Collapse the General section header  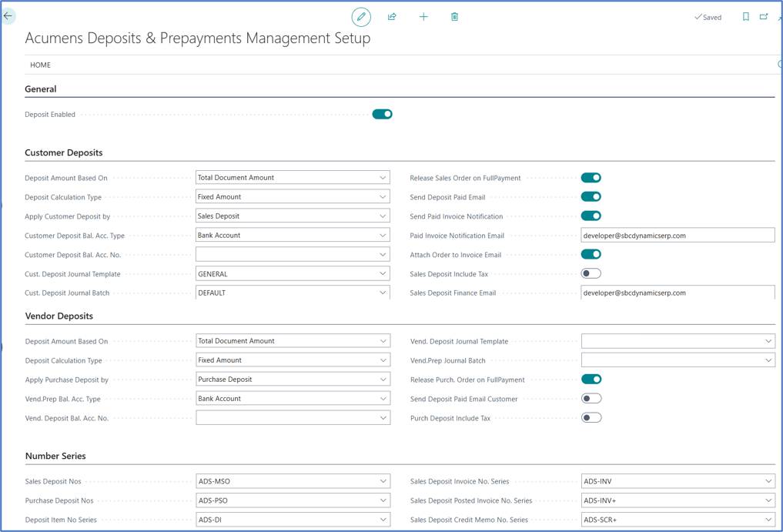click(41, 89)
